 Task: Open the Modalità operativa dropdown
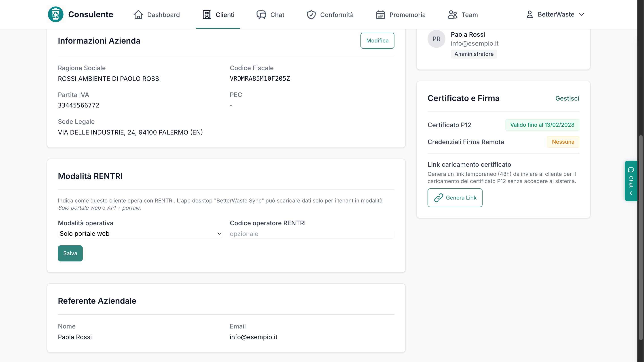tap(140, 234)
